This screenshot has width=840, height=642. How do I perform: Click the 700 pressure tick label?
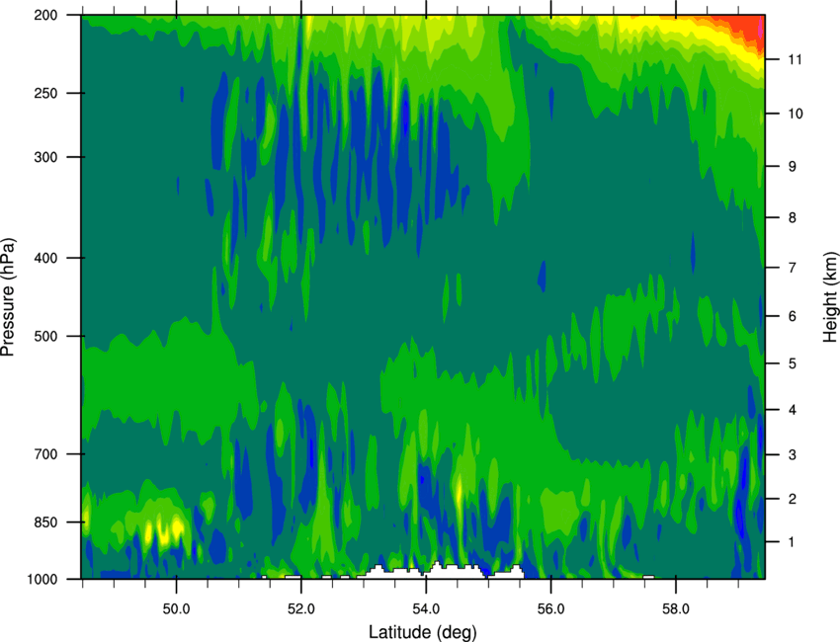(x=45, y=454)
